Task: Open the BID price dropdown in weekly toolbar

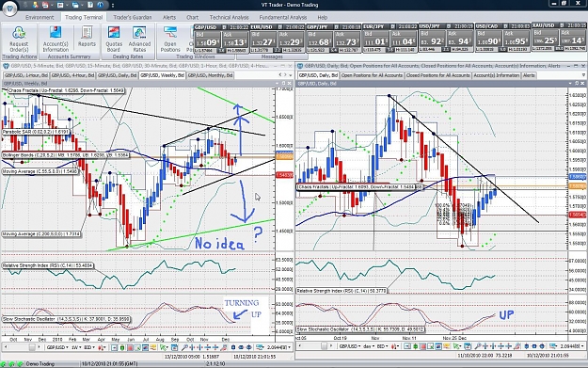Action: click(x=89, y=347)
